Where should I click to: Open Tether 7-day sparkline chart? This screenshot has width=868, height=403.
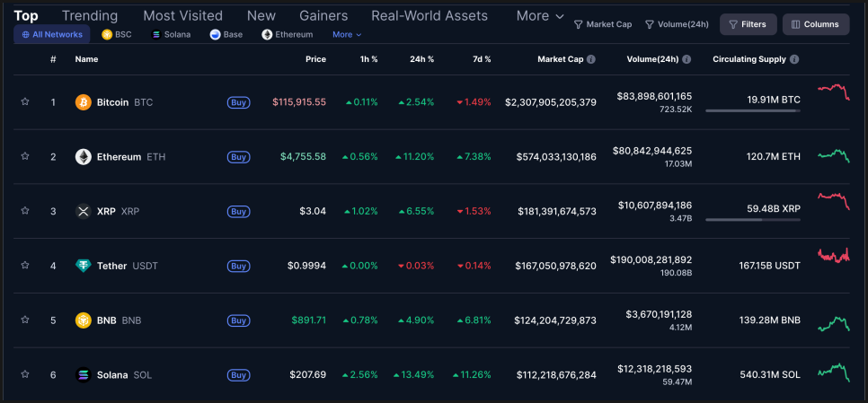834,256
